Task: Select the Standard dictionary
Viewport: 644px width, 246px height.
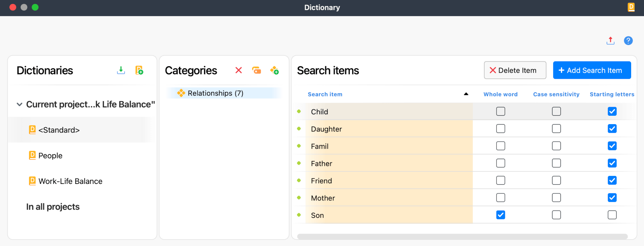Action: [59, 130]
